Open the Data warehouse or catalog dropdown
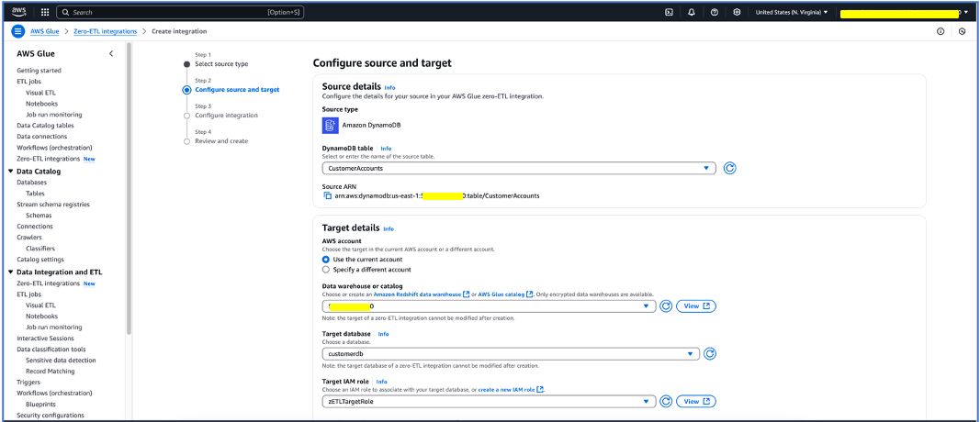Image resolution: width=980 pixels, height=422 pixels. [x=489, y=306]
